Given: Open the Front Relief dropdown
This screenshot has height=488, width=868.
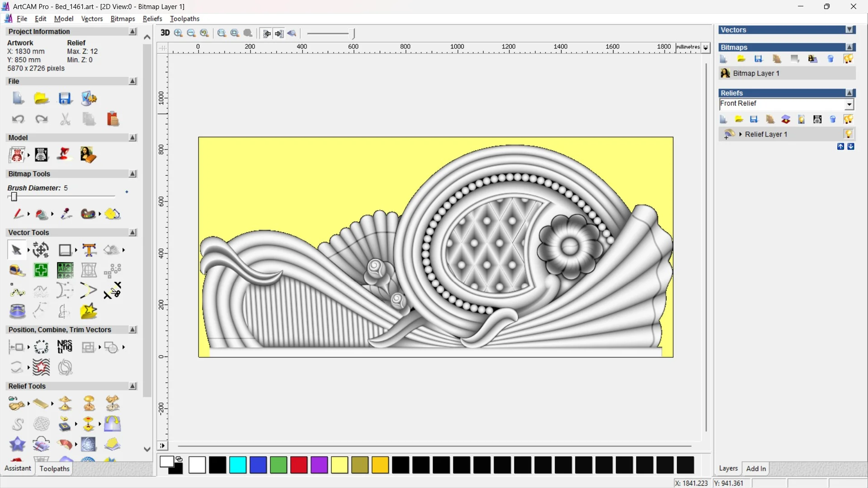Looking at the screenshot, I should tap(849, 104).
